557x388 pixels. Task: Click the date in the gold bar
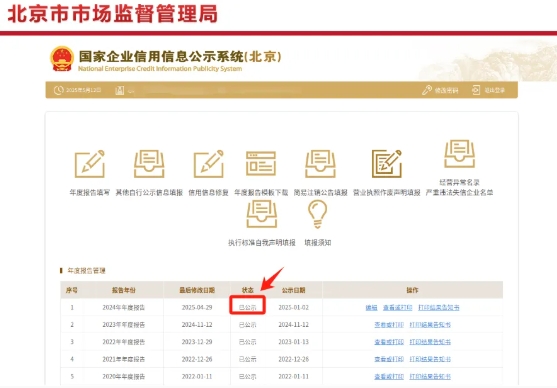[x=83, y=90]
